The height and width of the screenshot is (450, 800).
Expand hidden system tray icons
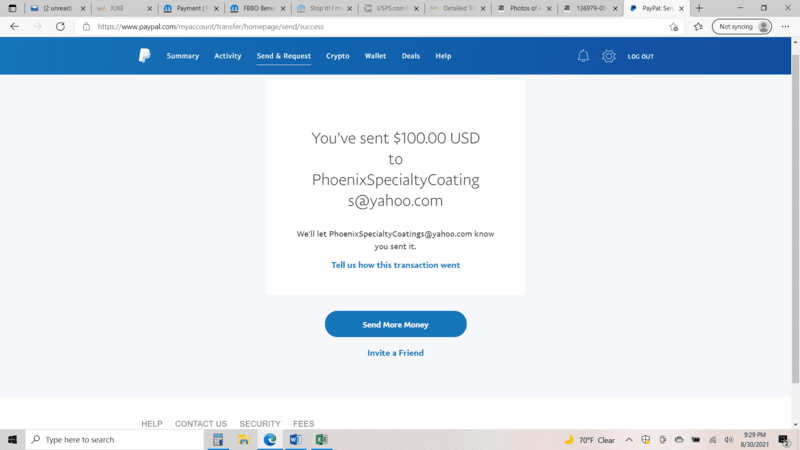click(629, 440)
